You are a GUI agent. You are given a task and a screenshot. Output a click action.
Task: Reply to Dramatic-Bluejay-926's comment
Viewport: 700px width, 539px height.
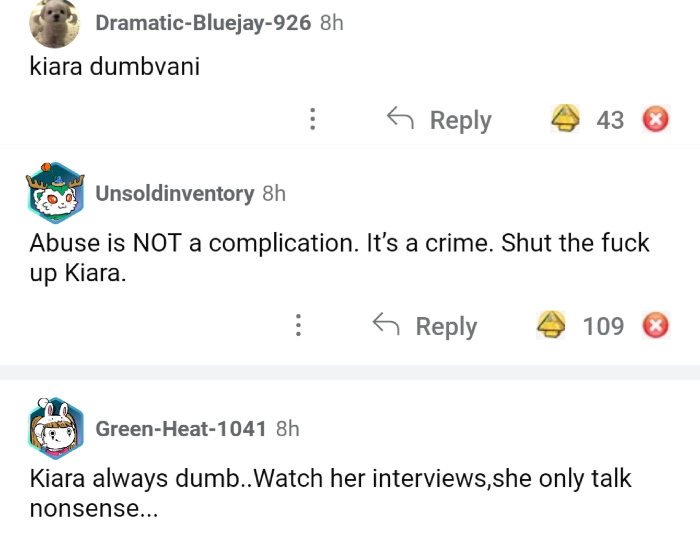pyautogui.click(x=440, y=120)
